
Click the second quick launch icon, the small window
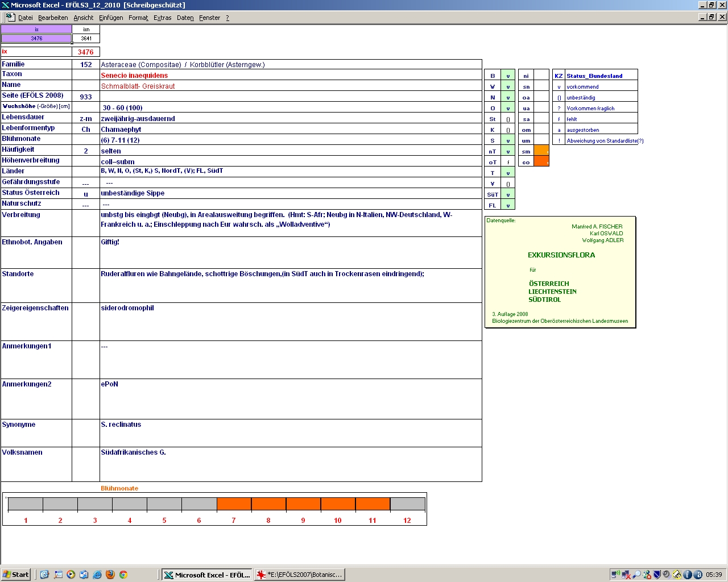(x=58, y=575)
